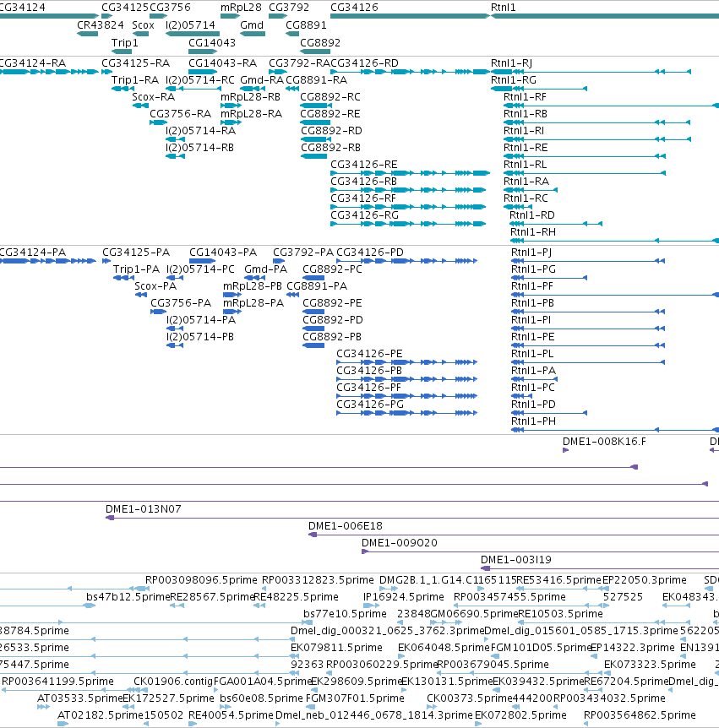Image resolution: width=719 pixels, height=728 pixels.
Task: Select EST IP16924.5prime
Action: [404, 596]
